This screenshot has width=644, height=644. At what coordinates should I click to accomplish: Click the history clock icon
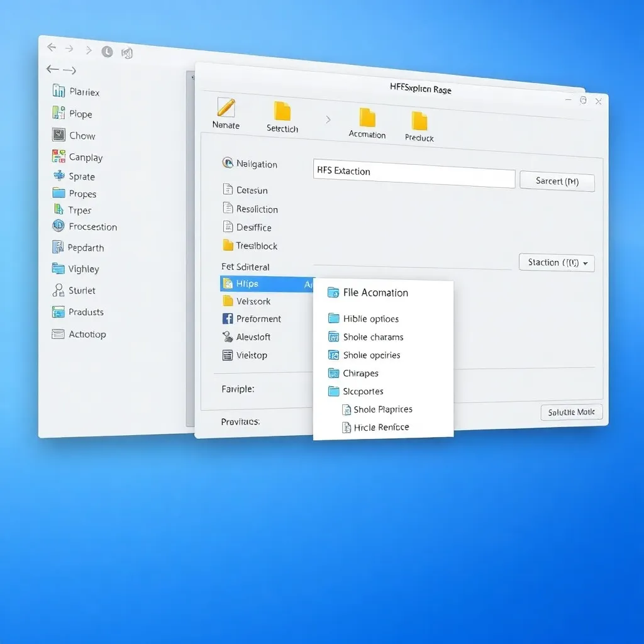(x=108, y=52)
